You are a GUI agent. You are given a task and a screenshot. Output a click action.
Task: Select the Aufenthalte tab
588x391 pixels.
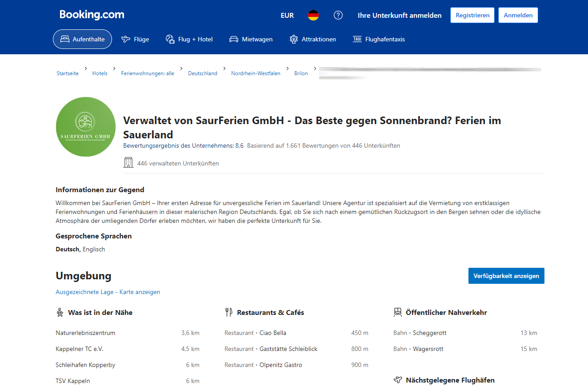point(82,39)
